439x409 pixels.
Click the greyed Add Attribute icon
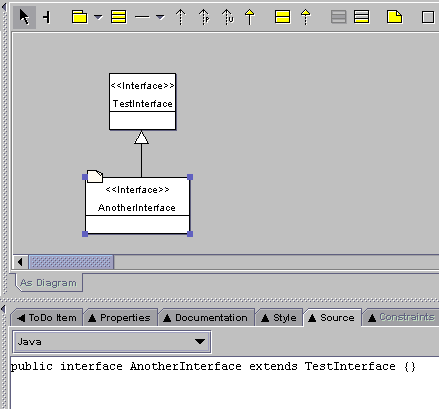[x=338, y=17]
